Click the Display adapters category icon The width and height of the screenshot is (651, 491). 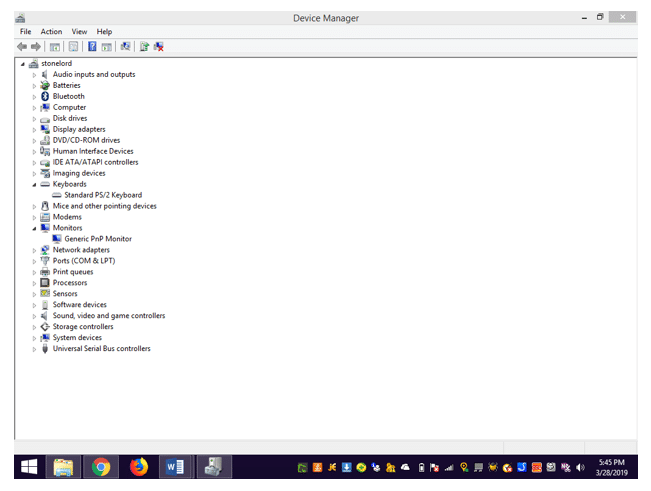(x=45, y=129)
